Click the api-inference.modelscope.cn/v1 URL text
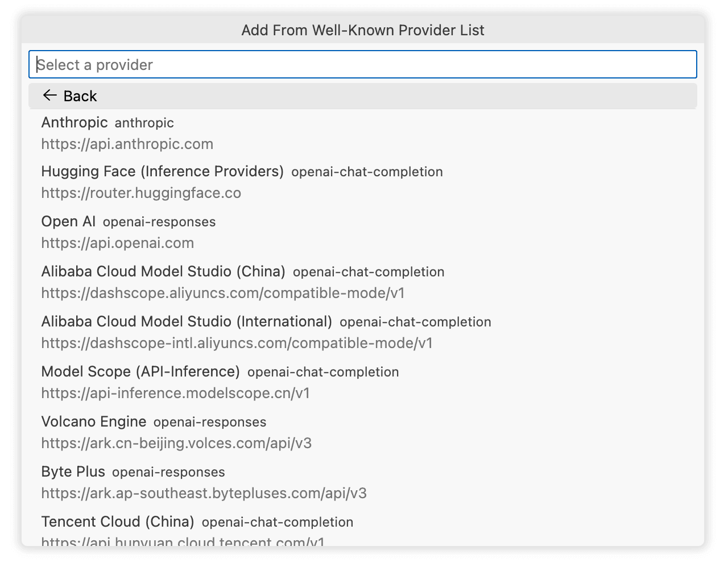The image size is (728, 571). tap(176, 393)
